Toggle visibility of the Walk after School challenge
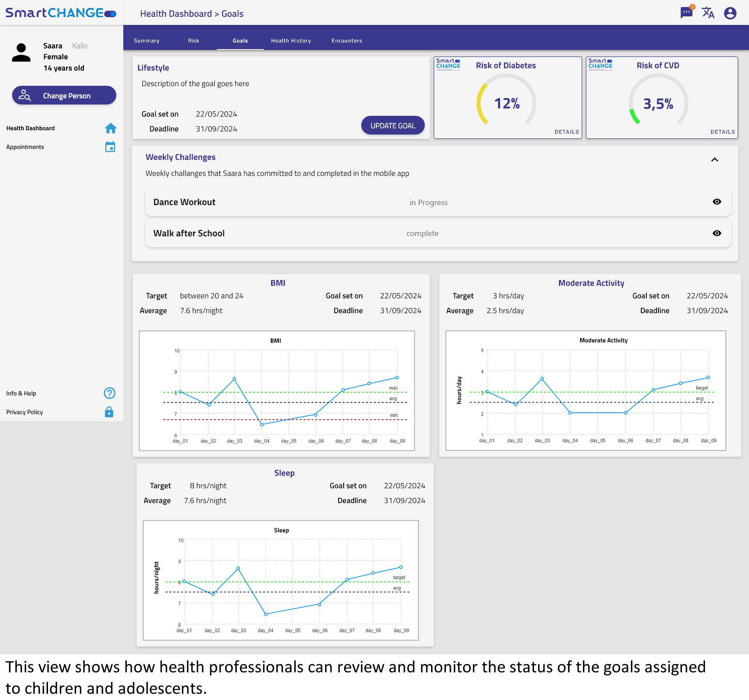This screenshot has height=700, width=749. coord(717,233)
